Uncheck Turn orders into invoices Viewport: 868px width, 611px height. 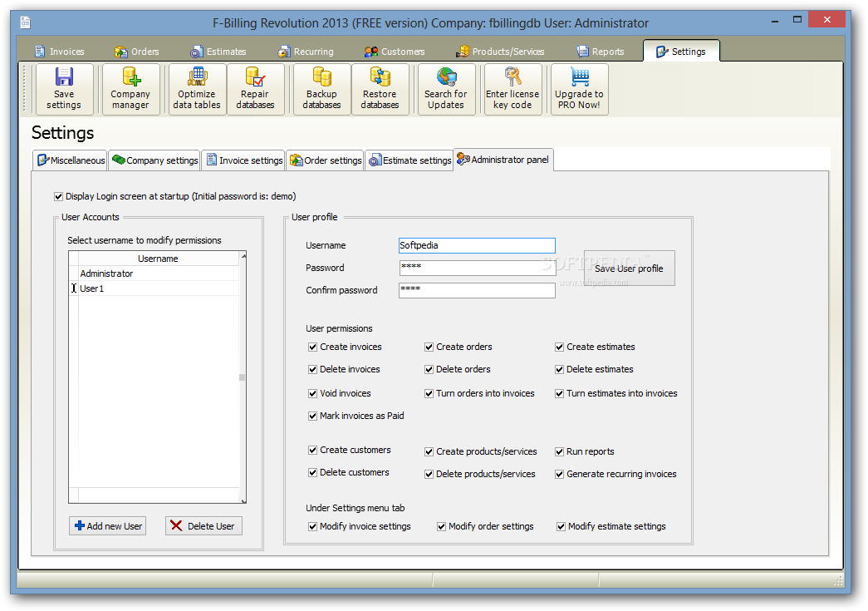click(x=429, y=393)
